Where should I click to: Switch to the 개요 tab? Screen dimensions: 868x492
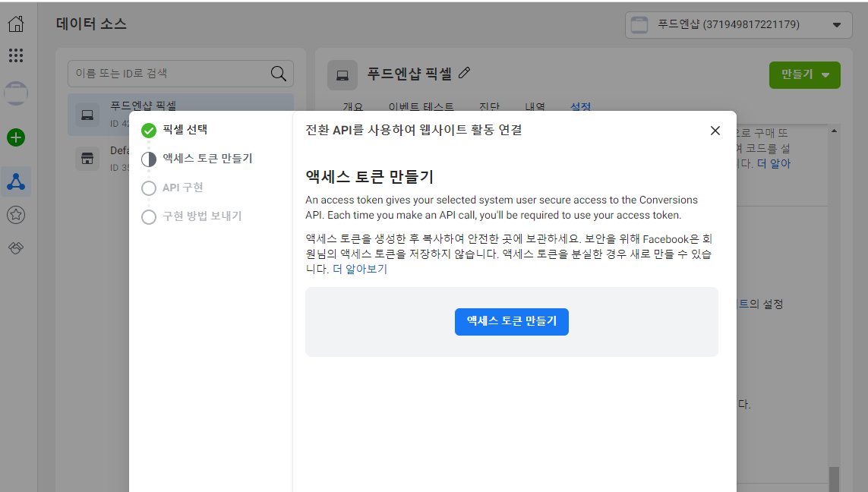pos(352,106)
